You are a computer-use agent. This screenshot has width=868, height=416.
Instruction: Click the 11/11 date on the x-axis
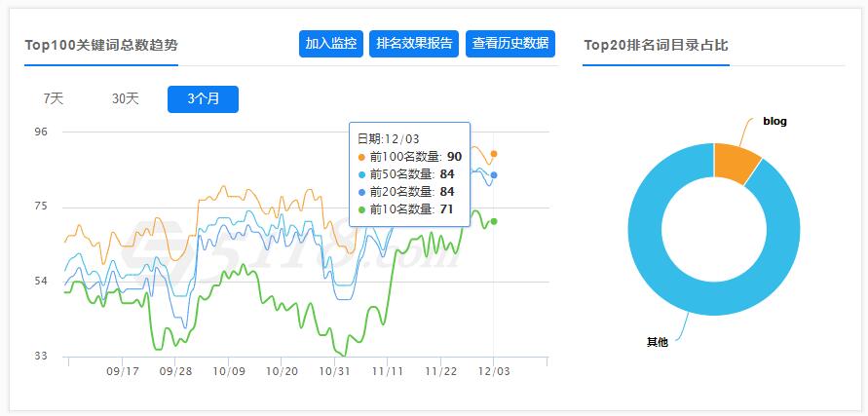tap(387, 371)
